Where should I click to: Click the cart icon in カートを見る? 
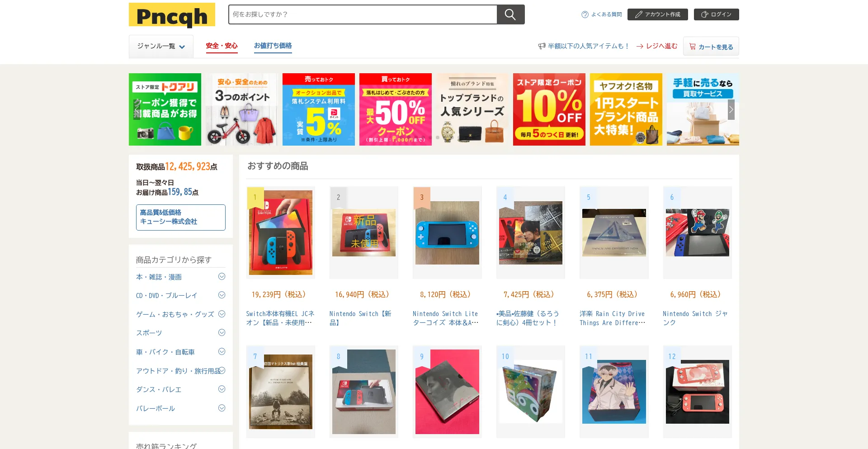[x=692, y=47]
